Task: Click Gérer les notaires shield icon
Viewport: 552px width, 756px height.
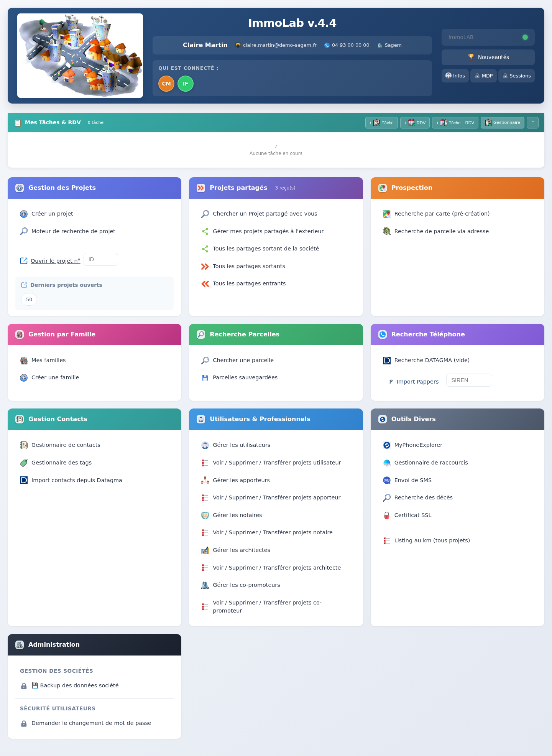Action: (x=205, y=516)
